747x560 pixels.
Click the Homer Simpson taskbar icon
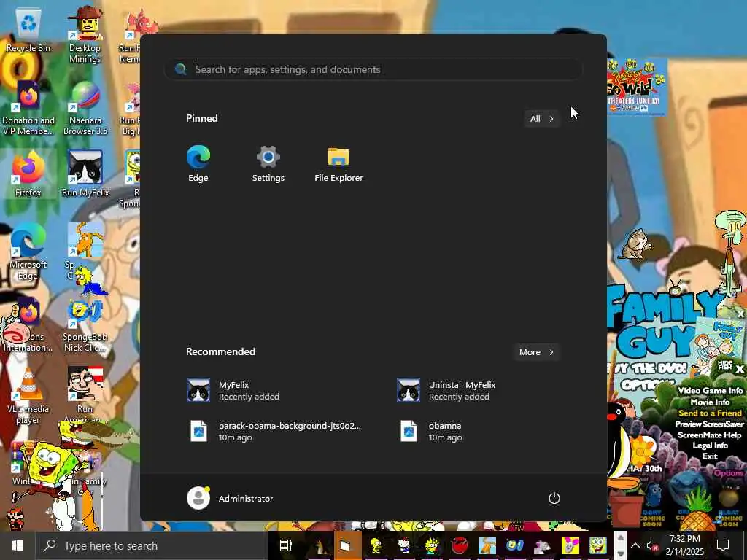click(376, 545)
